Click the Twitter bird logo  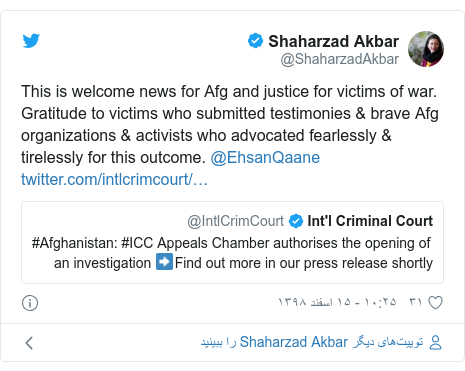(31, 41)
